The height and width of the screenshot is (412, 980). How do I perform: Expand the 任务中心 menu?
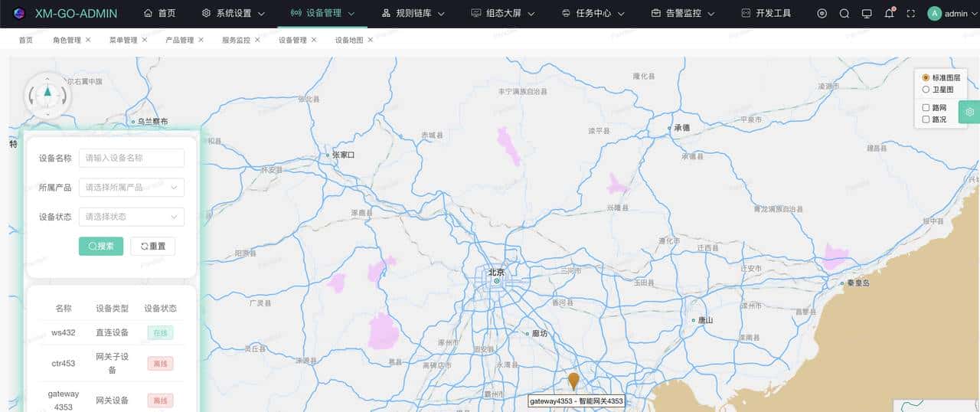click(x=593, y=13)
